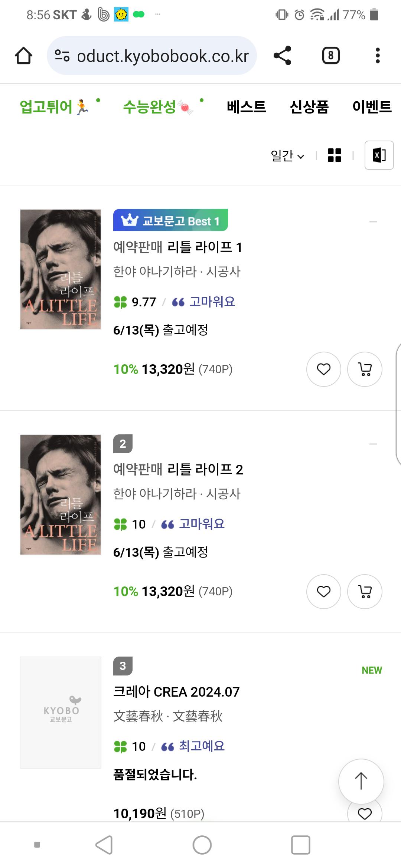Open the tab switcher showing 8 tabs
Image resolution: width=401 pixels, height=868 pixels.
coord(330,56)
